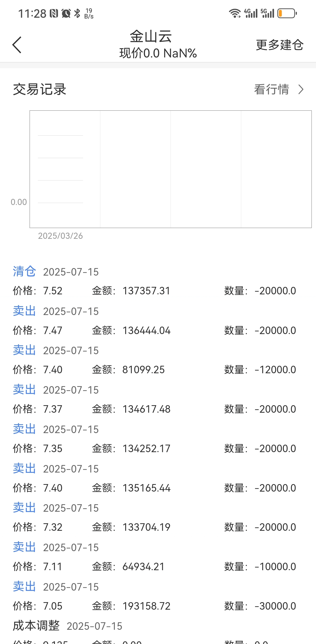Tap price 7.05 value

point(53,606)
